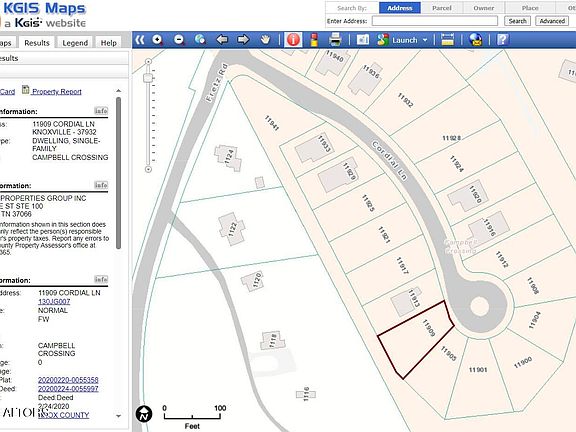Click parcel label 11941 on map
Image resolution: width=576 pixels, height=432 pixels.
pos(272,123)
